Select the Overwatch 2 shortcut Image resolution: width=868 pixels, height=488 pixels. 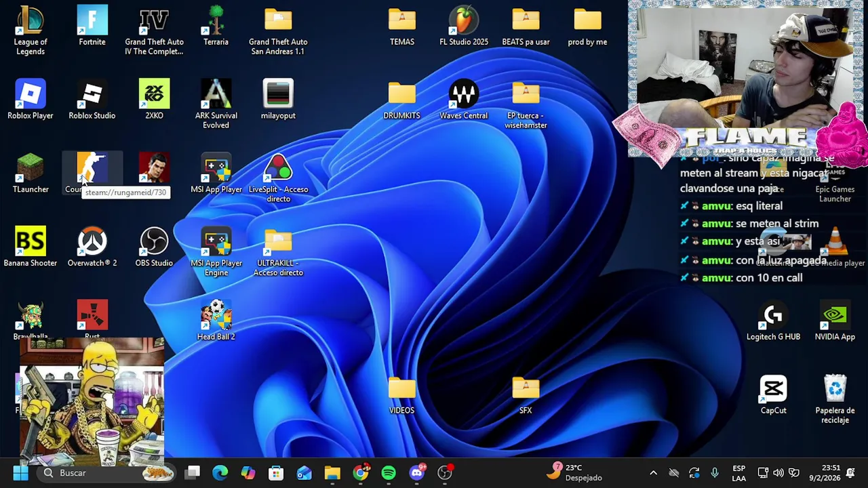(92, 247)
